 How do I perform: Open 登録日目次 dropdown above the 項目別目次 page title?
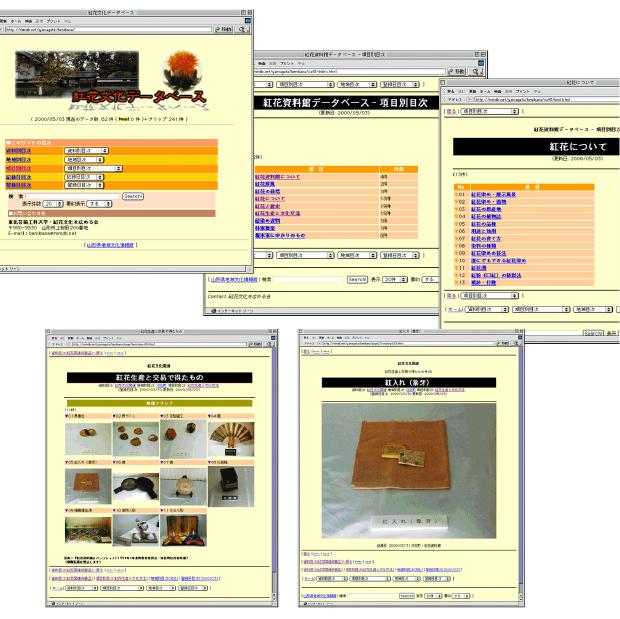tap(400, 84)
